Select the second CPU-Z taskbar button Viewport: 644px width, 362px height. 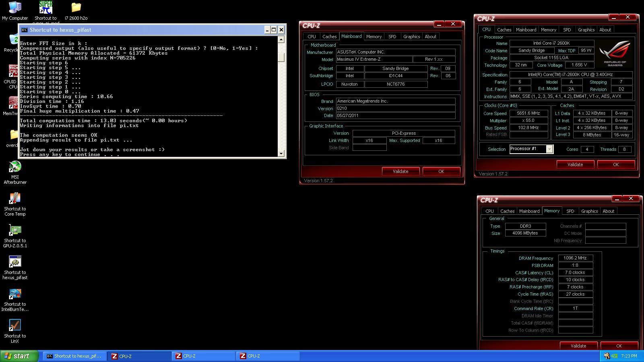(x=204, y=356)
